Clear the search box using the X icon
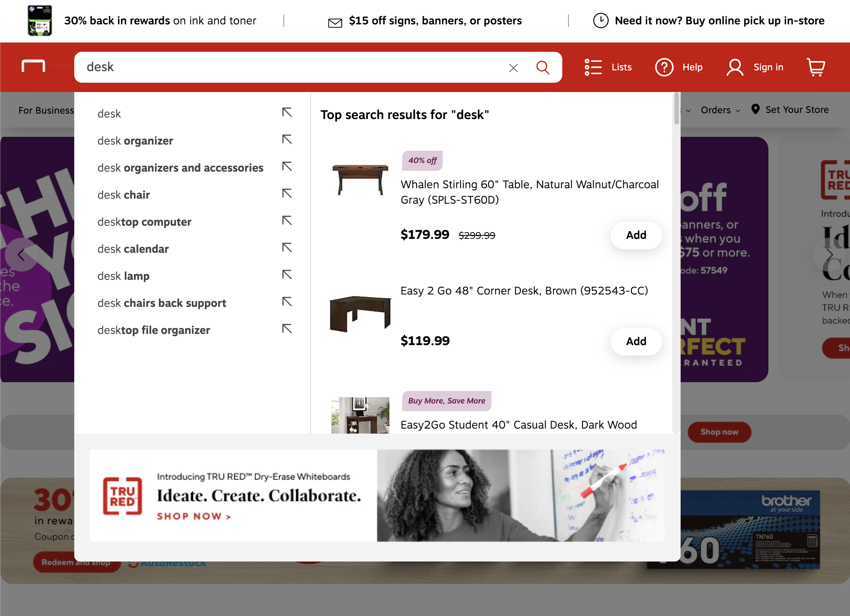 tap(513, 68)
